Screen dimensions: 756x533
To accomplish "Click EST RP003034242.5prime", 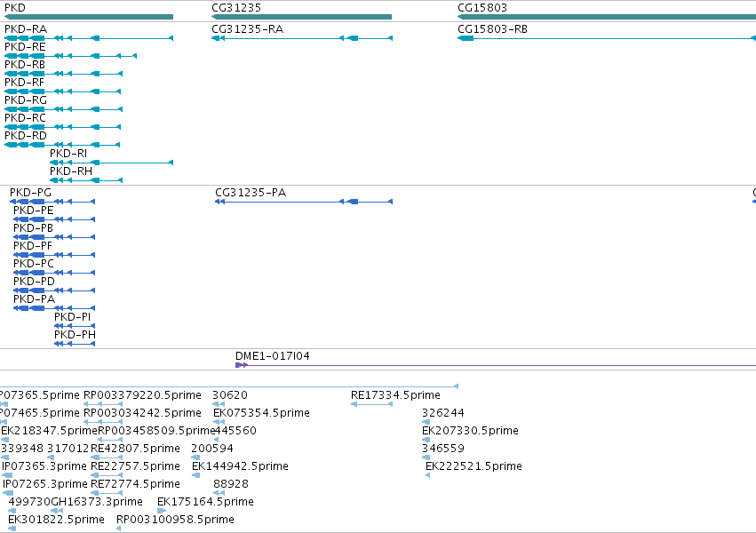I will pos(142,413).
